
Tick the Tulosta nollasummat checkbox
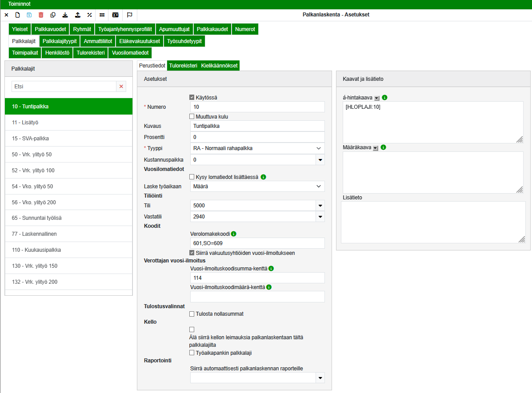tap(192, 314)
